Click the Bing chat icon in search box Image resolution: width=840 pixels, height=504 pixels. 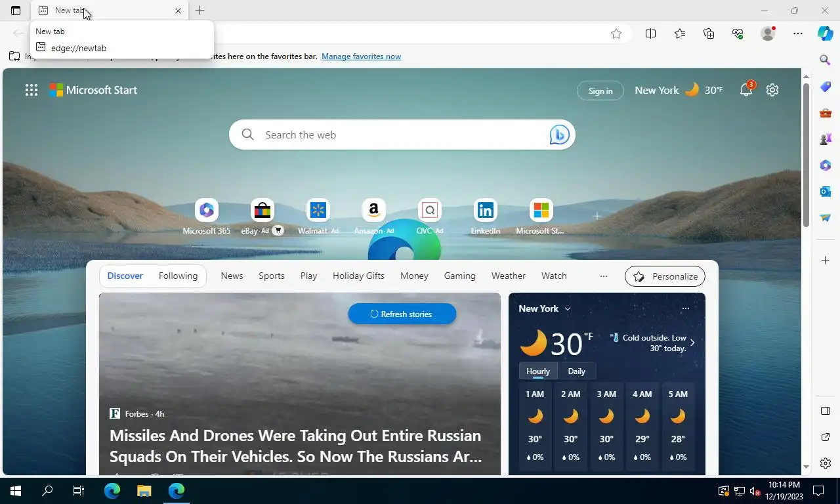559,135
